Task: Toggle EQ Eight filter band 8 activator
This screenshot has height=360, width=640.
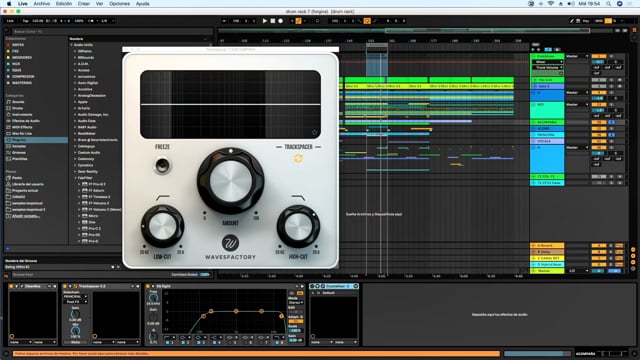Action: pos(278,342)
